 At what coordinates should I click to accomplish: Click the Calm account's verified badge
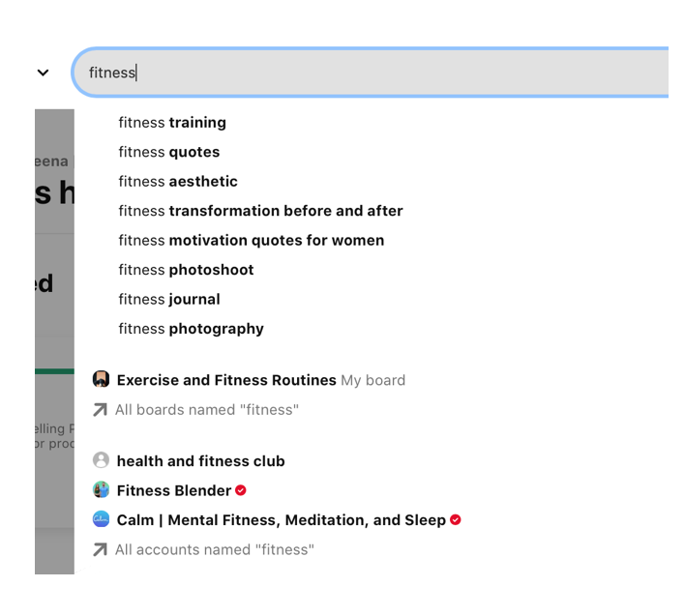point(456,520)
